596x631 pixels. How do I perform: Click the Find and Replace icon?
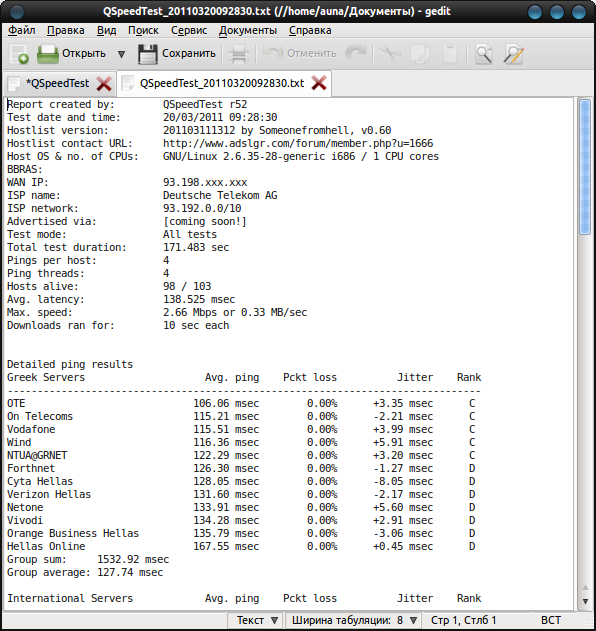click(514, 54)
